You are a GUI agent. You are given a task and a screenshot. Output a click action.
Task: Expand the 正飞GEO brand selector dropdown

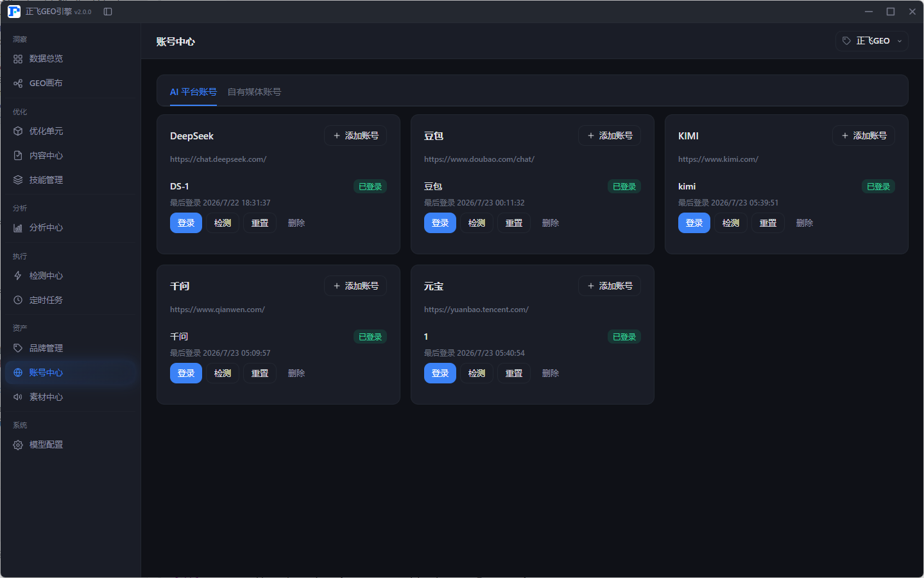(872, 41)
